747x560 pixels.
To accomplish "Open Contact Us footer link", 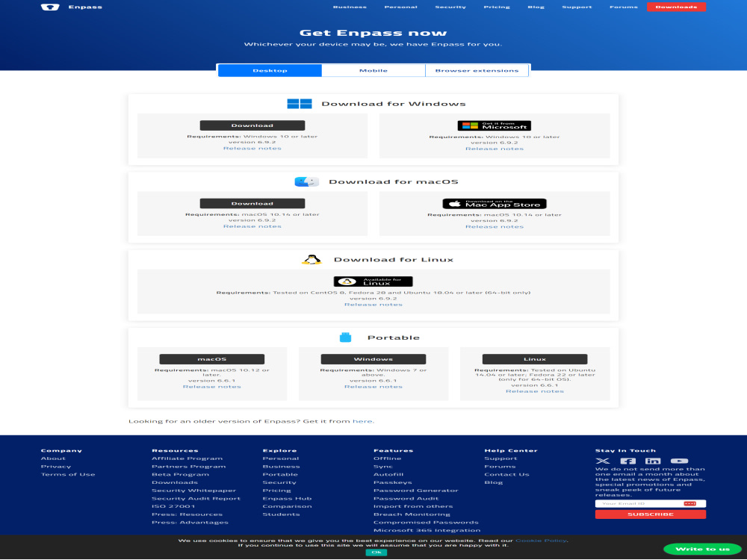I will pos(506,474).
